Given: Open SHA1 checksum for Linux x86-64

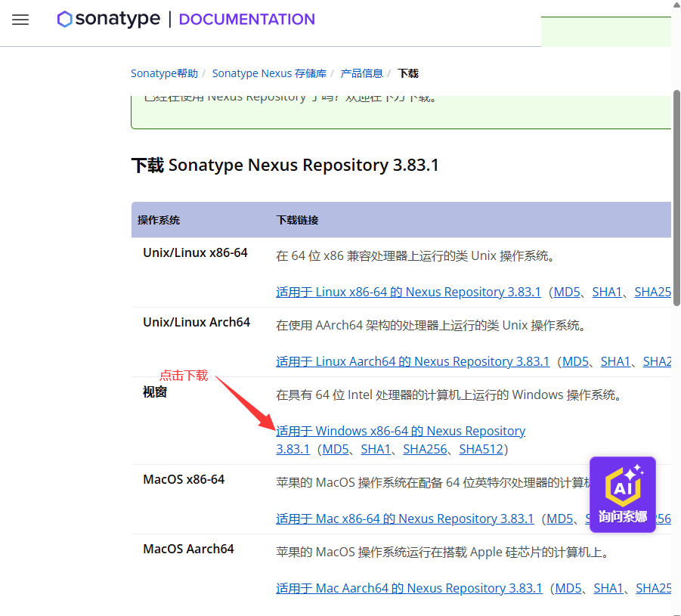Looking at the screenshot, I should click(x=607, y=292).
